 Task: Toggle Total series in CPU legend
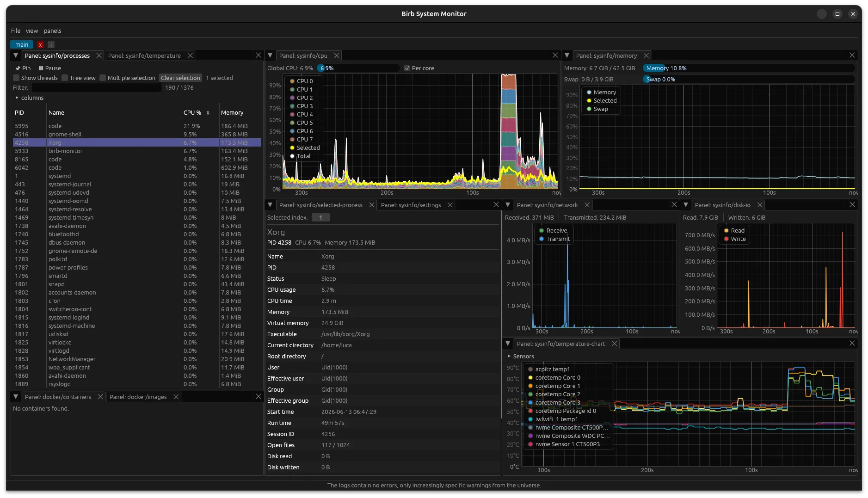click(301, 156)
